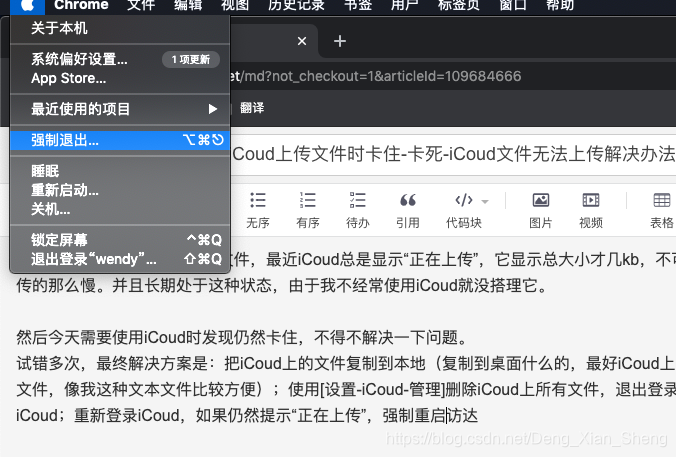Image resolution: width=676 pixels, height=457 pixels.
Task: Insert a video (视频)
Action: (x=591, y=210)
